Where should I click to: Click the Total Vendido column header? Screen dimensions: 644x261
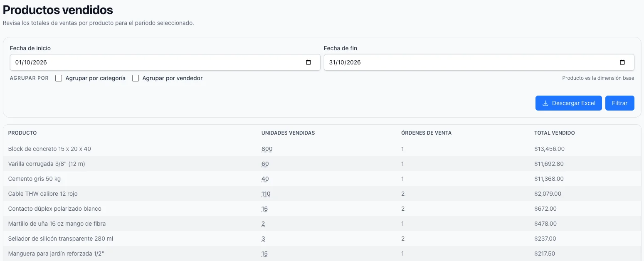pyautogui.click(x=555, y=133)
